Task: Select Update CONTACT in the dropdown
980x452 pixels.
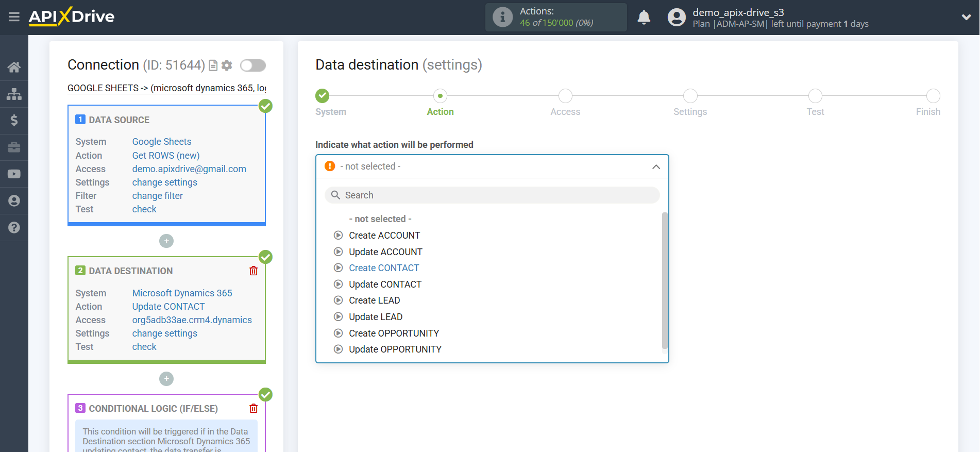Action: (x=385, y=284)
